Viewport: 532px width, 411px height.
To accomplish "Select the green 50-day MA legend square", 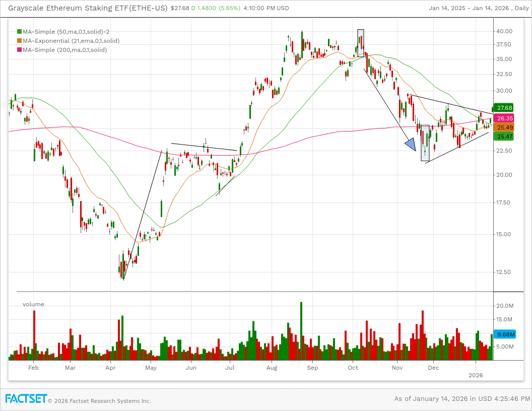I will (x=19, y=31).
